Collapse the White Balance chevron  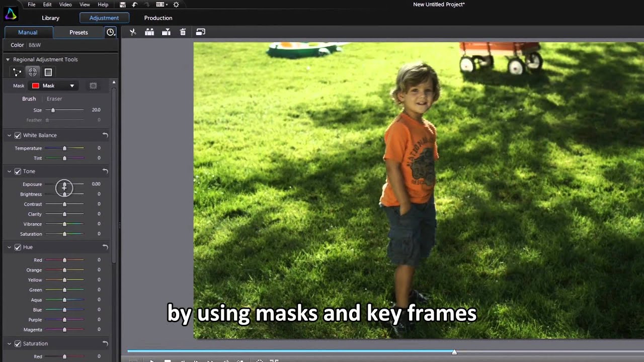(x=9, y=135)
